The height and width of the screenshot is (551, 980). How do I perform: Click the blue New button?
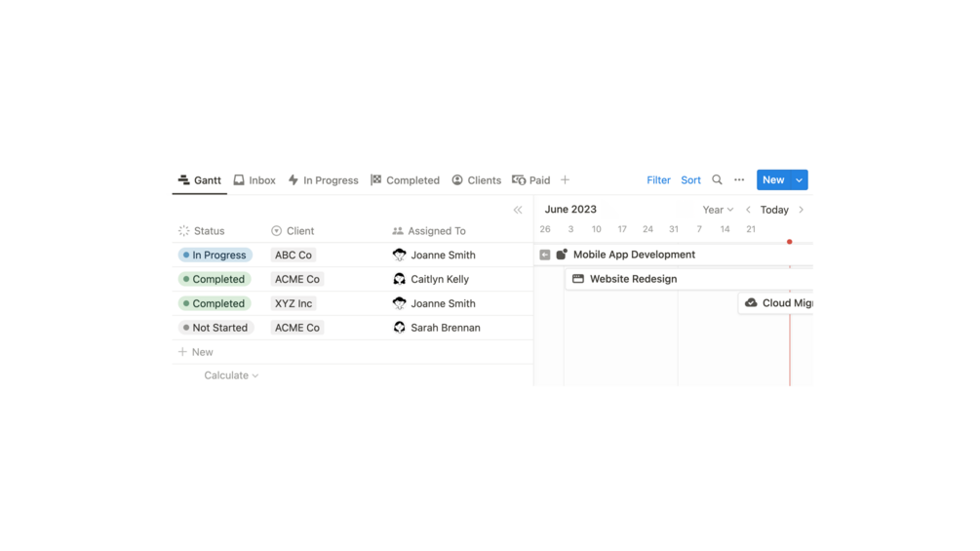[773, 179]
